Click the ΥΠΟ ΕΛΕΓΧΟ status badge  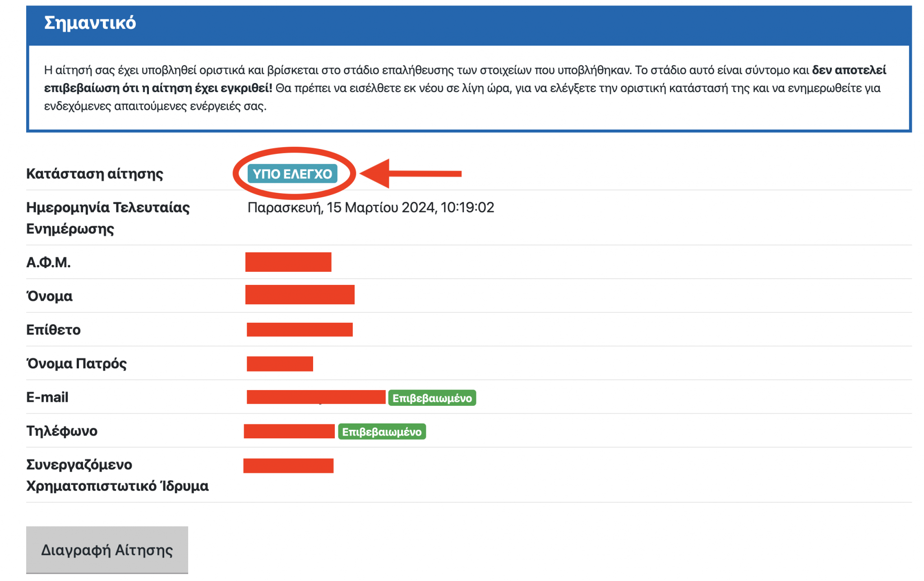[x=292, y=174]
